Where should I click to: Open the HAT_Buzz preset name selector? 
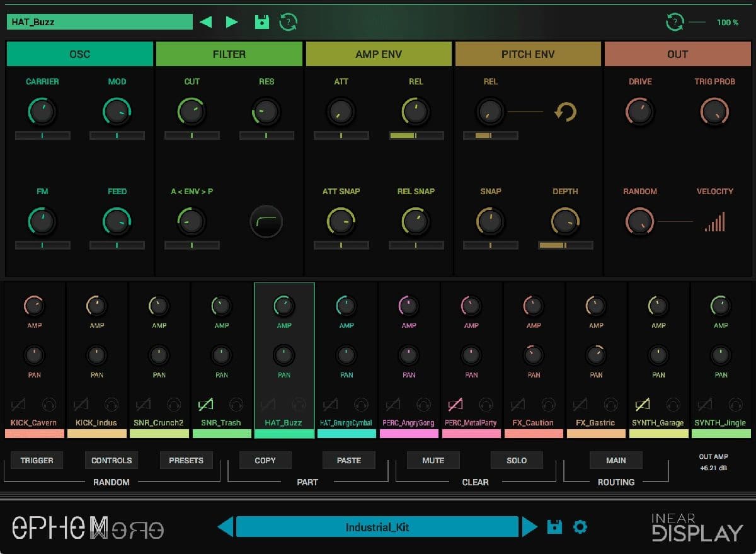coord(100,22)
